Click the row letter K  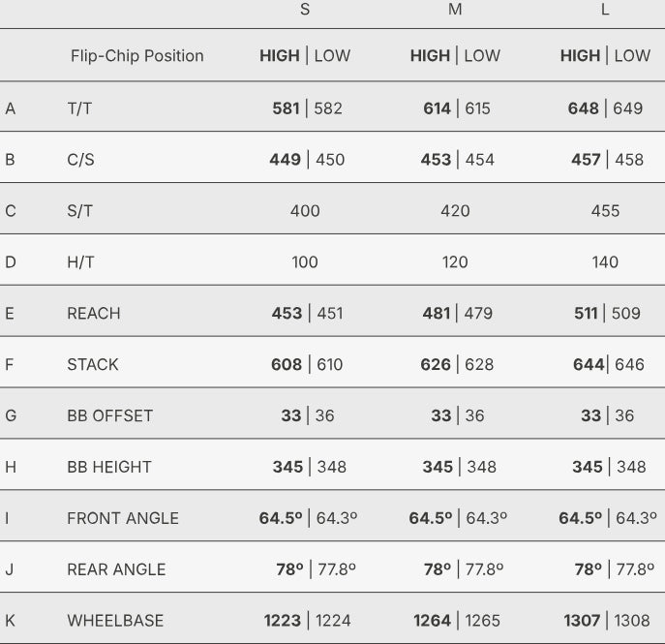pos(10,621)
